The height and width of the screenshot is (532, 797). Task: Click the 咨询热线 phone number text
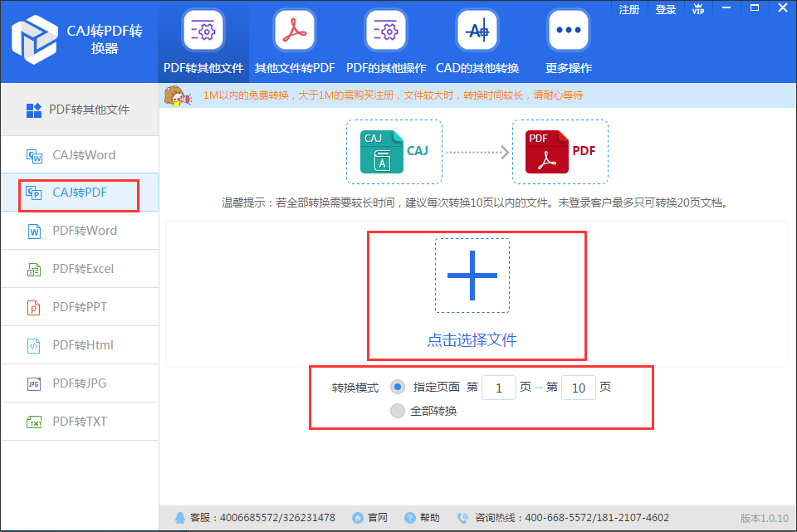tap(572, 518)
